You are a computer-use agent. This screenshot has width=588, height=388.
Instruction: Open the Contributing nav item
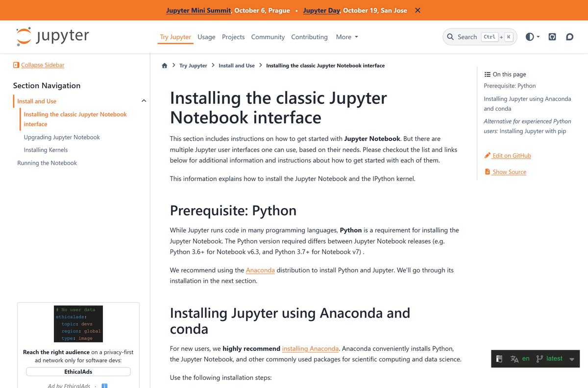point(309,37)
